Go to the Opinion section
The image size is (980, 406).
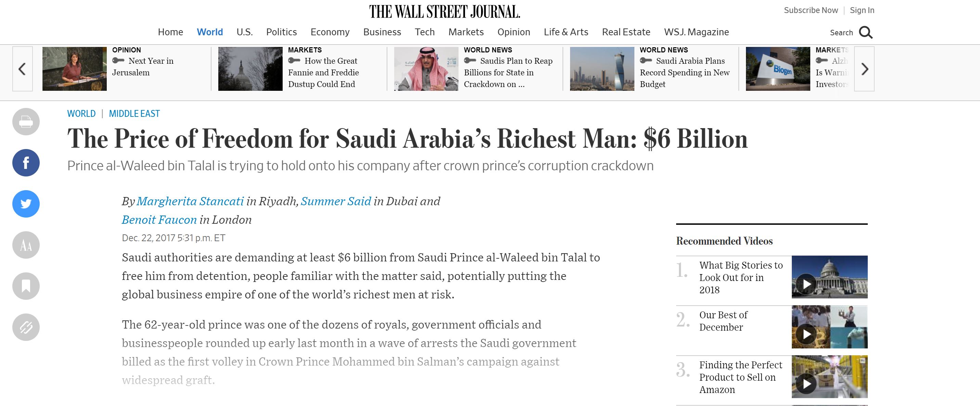[x=514, y=32]
